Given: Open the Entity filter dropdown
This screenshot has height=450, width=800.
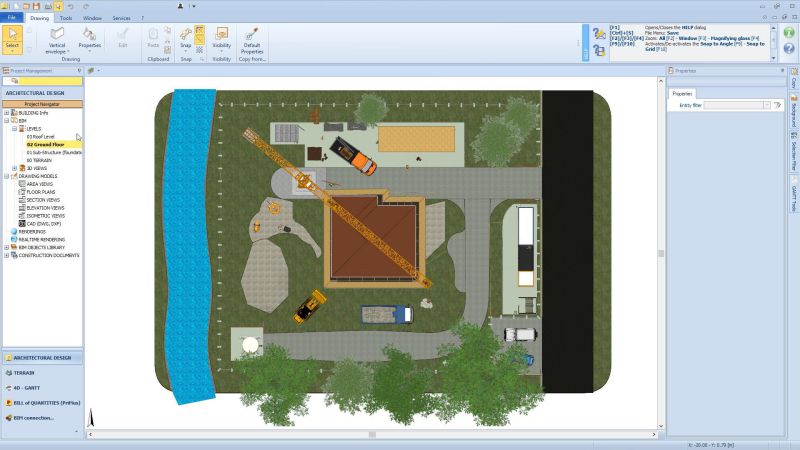Looking at the screenshot, I should [766, 105].
